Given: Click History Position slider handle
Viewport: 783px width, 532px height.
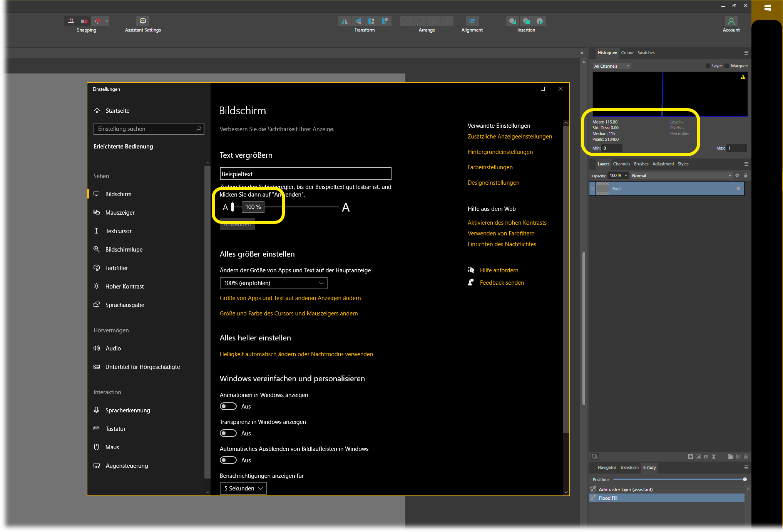Looking at the screenshot, I should coord(745,479).
